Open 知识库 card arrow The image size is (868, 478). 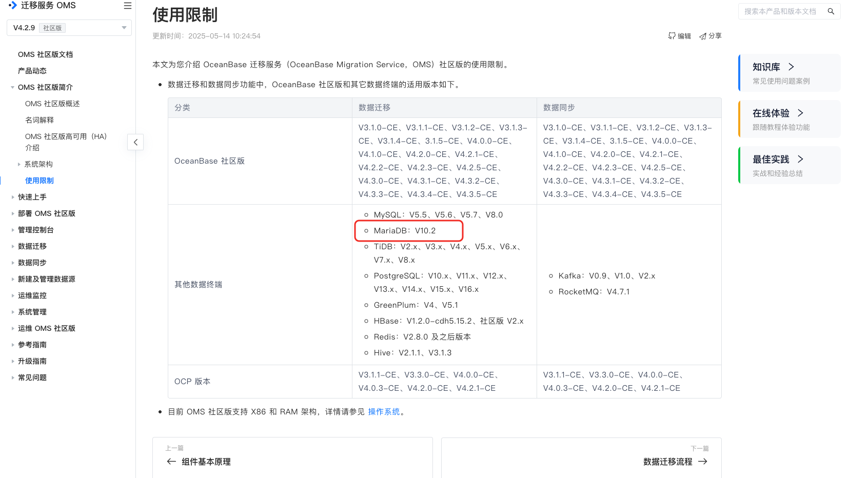pyautogui.click(x=791, y=67)
